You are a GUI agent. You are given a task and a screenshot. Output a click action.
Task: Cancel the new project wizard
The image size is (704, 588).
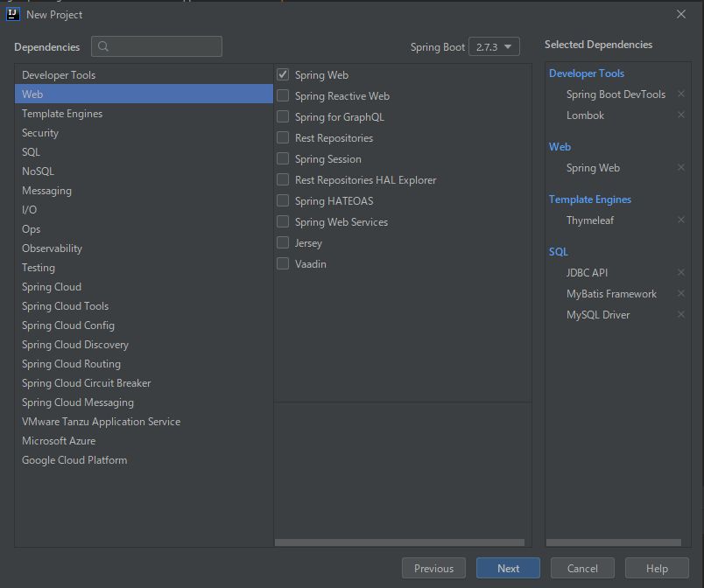pyautogui.click(x=582, y=568)
